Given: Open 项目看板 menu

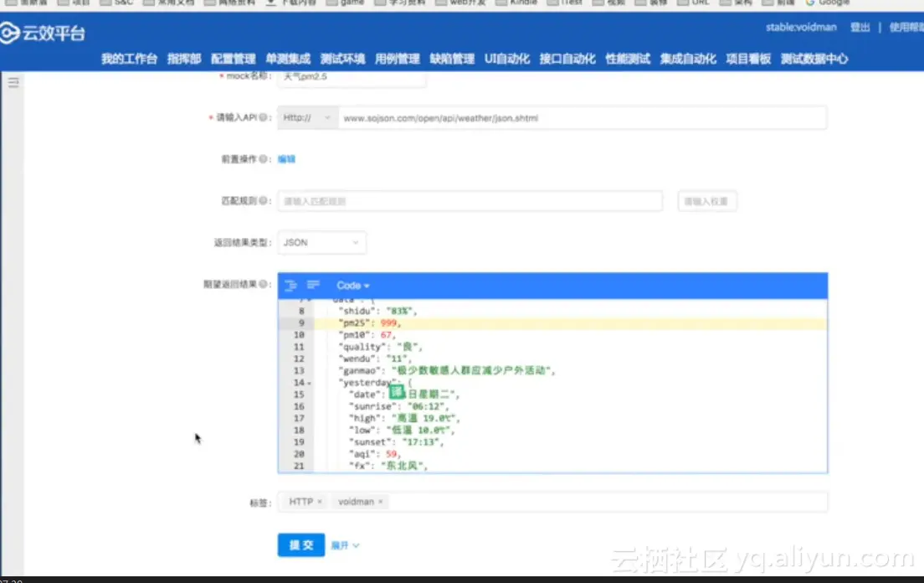Looking at the screenshot, I should [748, 59].
